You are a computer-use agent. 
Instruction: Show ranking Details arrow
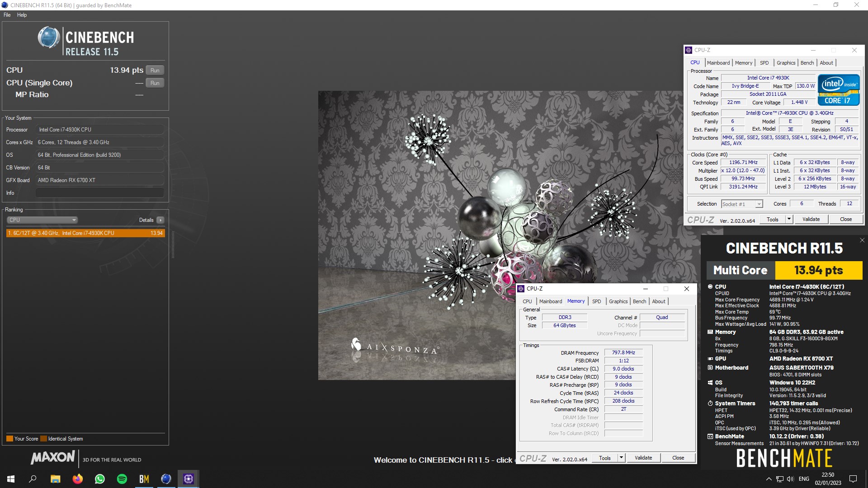click(160, 220)
